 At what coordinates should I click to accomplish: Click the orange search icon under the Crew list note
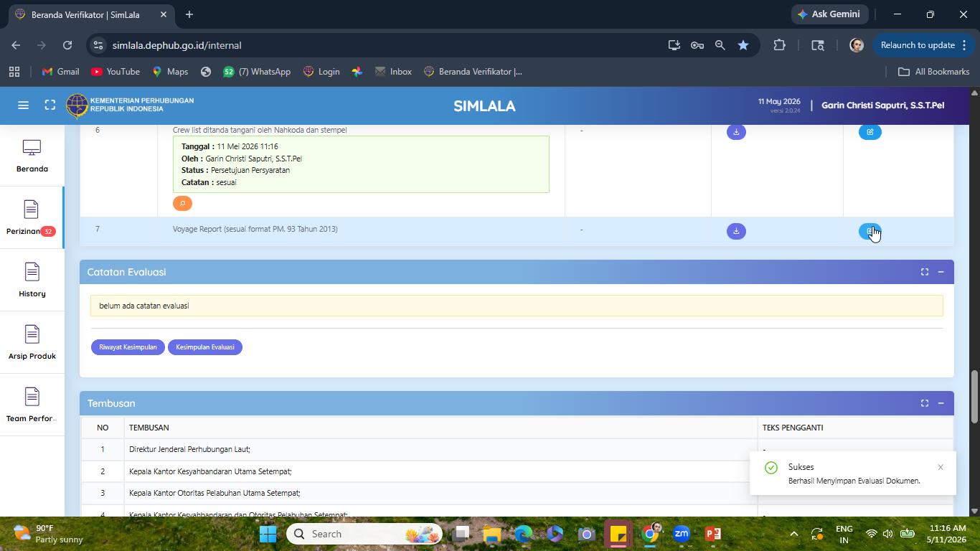182,204
